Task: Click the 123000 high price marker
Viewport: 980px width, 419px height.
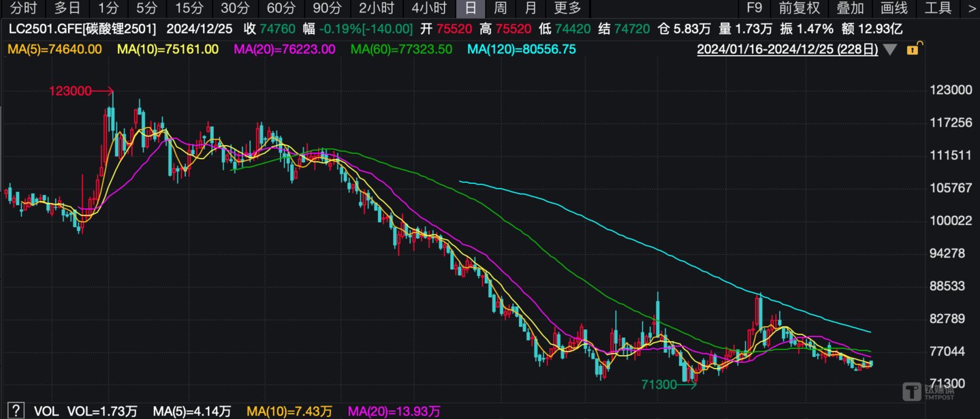Action: click(69, 91)
